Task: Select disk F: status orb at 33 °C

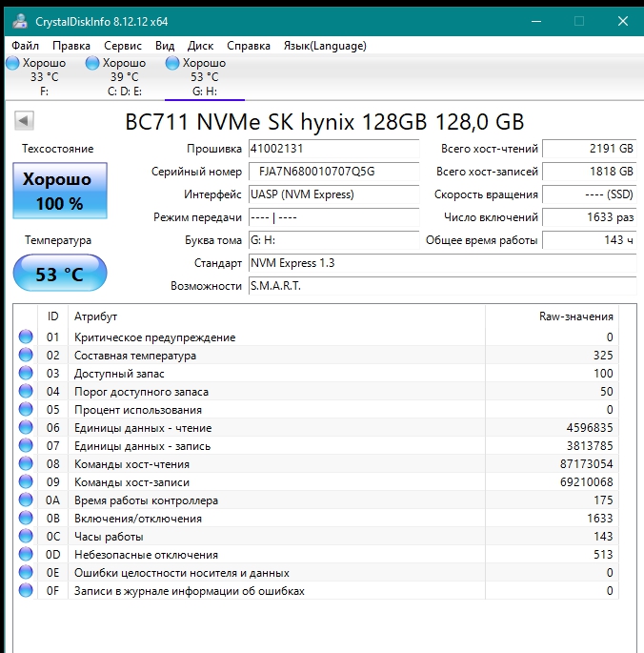Action: pos(12,63)
